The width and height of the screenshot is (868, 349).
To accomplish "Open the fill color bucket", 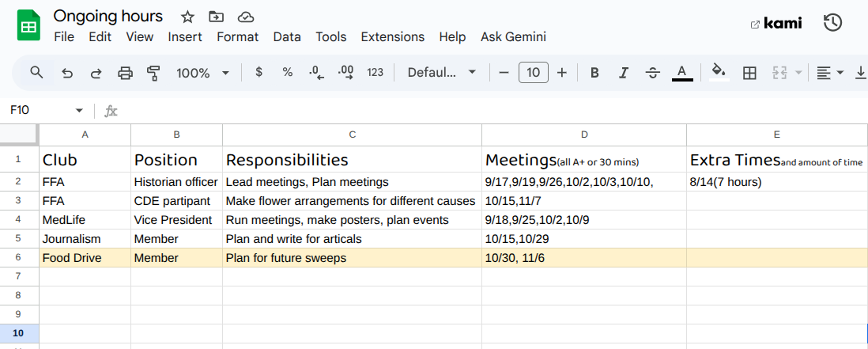I will [x=719, y=73].
